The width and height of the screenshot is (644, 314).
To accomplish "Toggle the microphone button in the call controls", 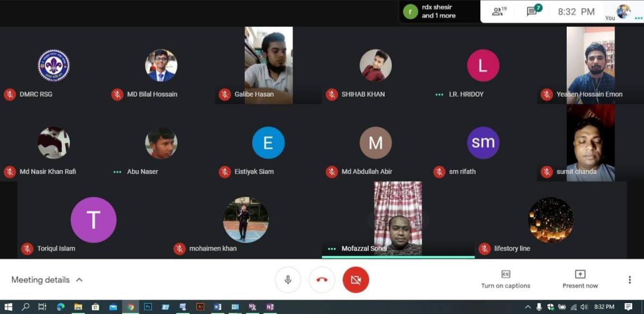I will pyautogui.click(x=288, y=280).
